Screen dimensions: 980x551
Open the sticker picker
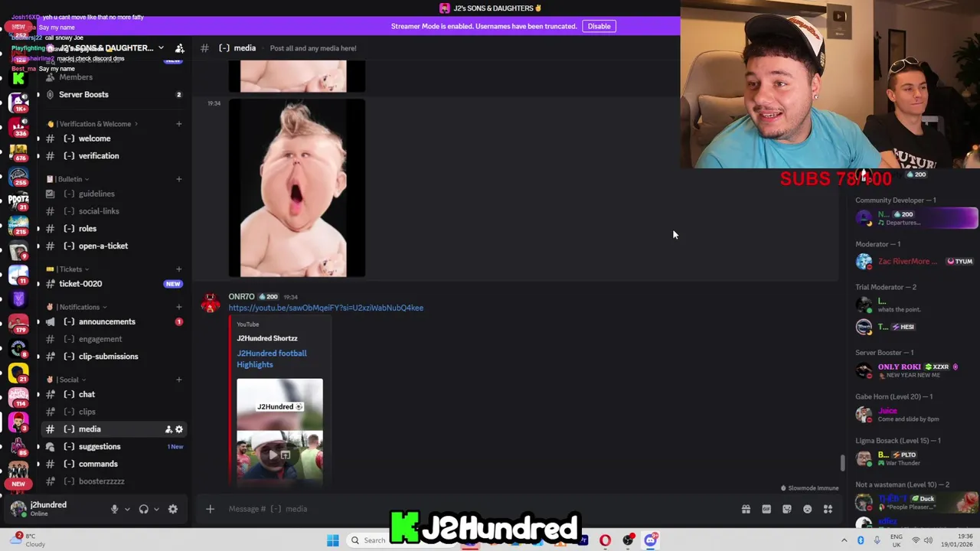[787, 509]
